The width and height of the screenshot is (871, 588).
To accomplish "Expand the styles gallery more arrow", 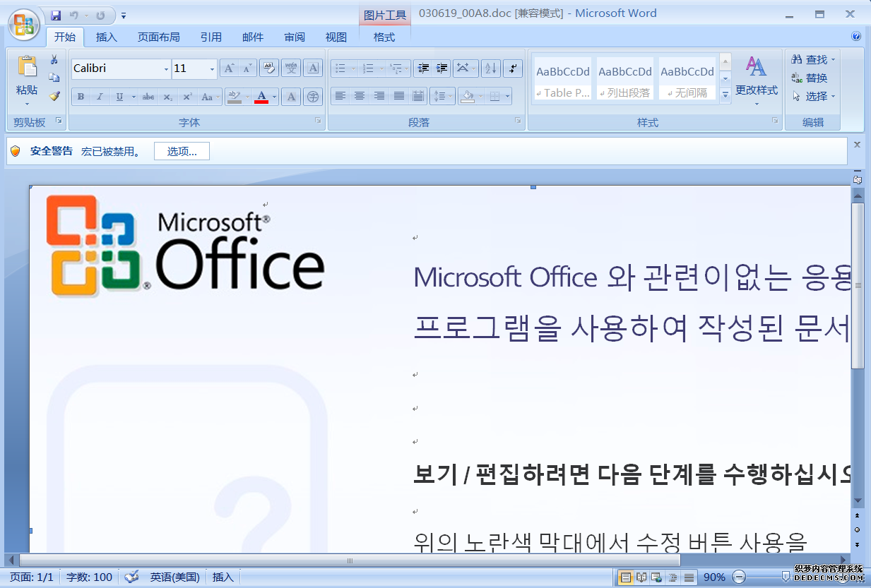I will (725, 95).
